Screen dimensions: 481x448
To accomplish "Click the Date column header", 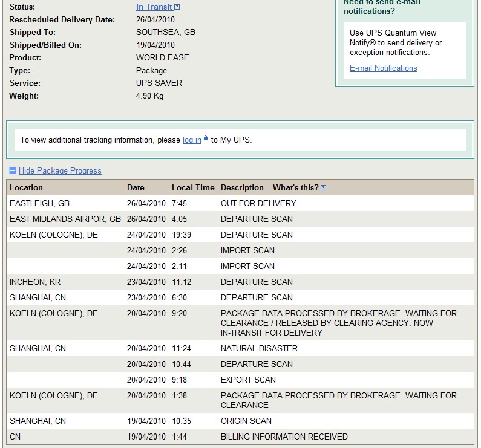I will point(136,187).
